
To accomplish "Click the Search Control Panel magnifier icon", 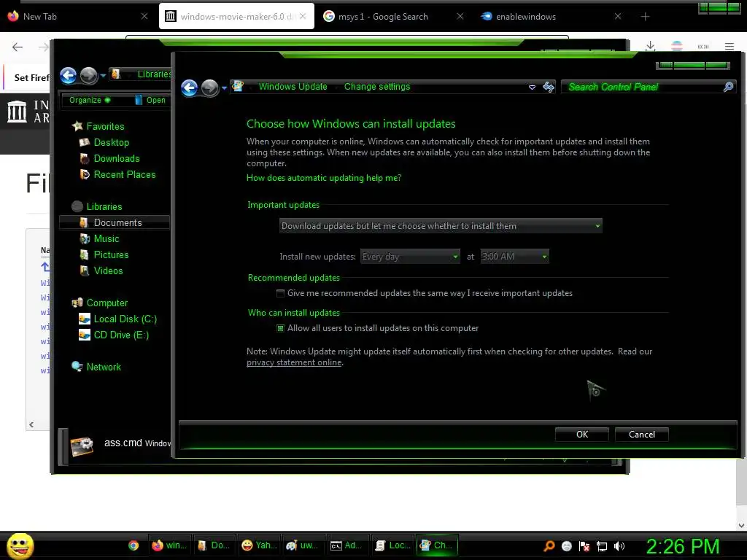I will coord(728,87).
